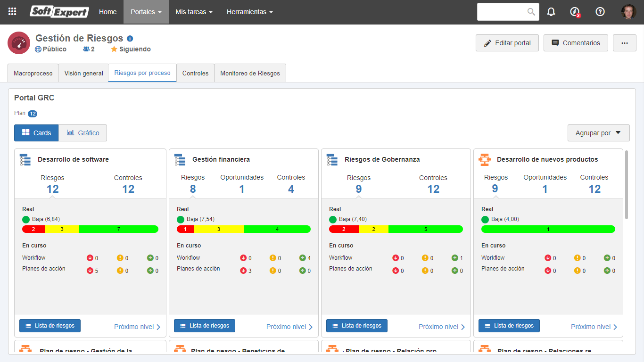Open the Portales menu dropdown
Screen dimensions: 644x362
tap(146, 12)
